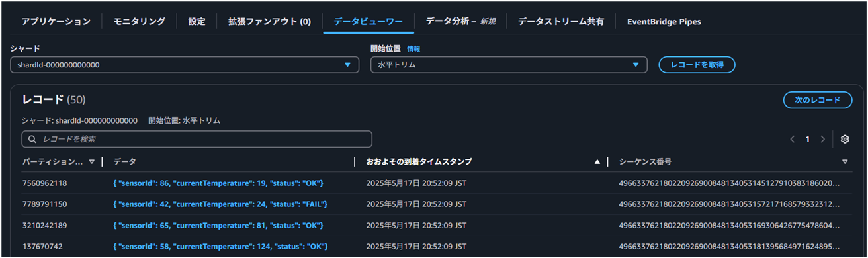Click the レコード (50) heading
Image resolution: width=868 pixels, height=258 pixels.
(54, 99)
